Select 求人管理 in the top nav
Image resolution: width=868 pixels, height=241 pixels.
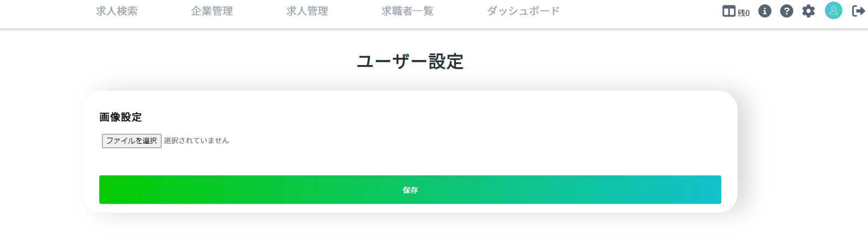click(x=307, y=11)
